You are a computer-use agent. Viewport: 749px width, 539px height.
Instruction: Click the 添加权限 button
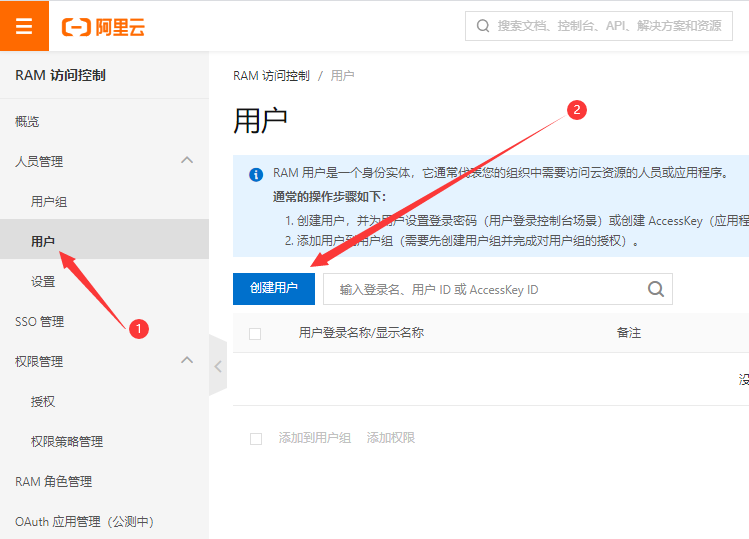click(391, 438)
